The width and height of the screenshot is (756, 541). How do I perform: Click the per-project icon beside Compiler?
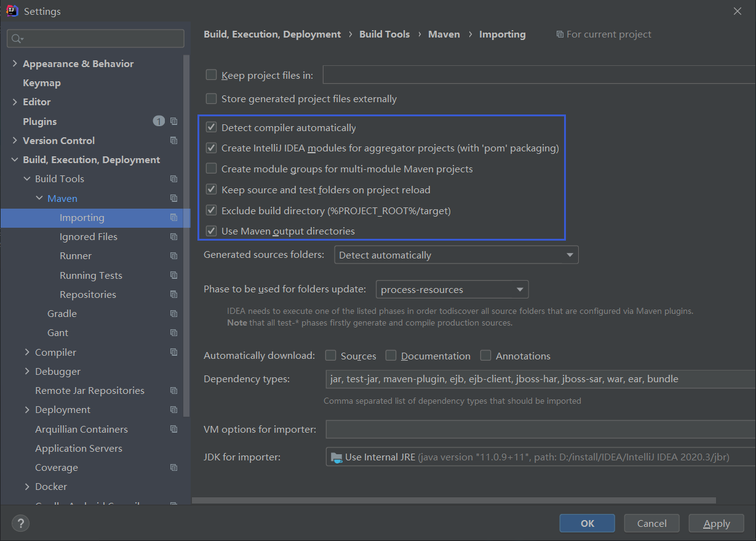pos(174,352)
